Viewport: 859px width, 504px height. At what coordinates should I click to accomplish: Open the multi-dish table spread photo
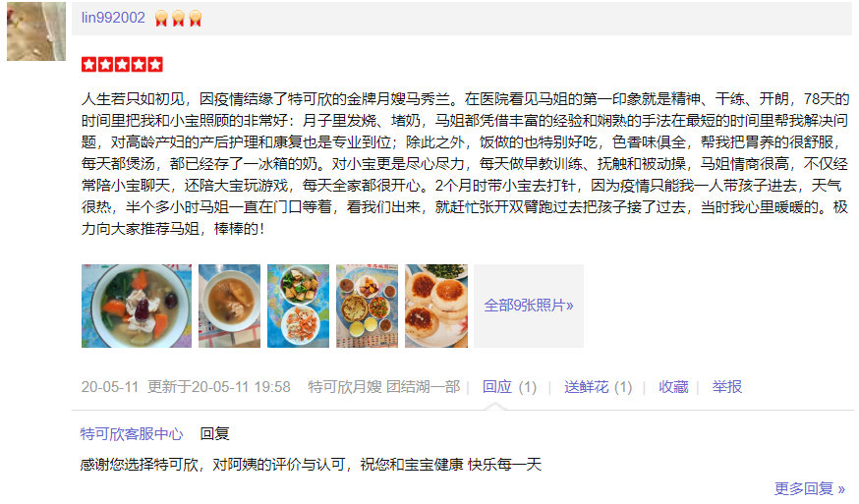[x=367, y=306]
